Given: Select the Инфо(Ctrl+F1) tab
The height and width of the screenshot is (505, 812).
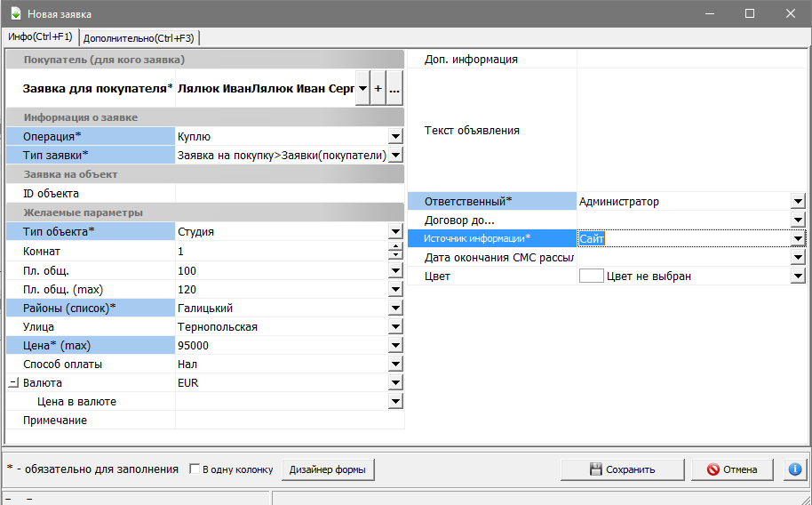Looking at the screenshot, I should coord(41,36).
